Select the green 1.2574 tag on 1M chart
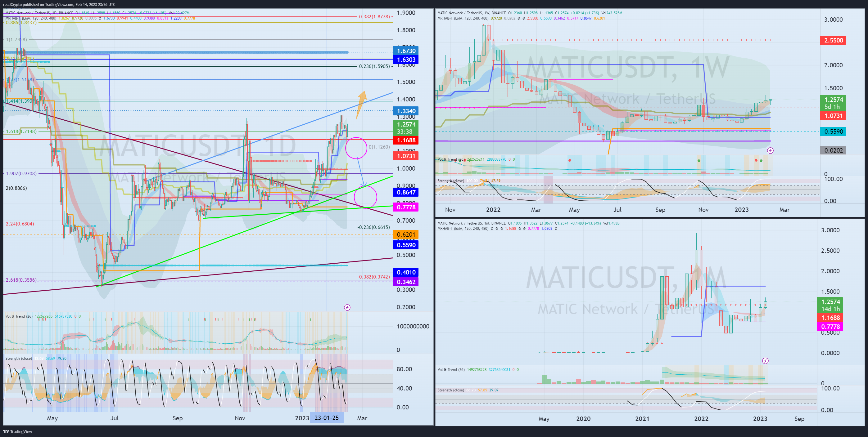868x437 pixels. click(x=830, y=305)
